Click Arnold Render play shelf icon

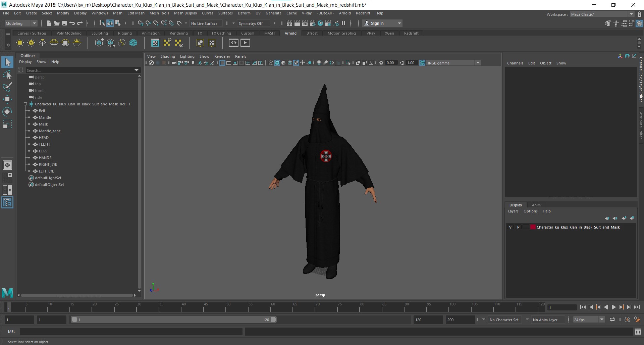pyautogui.click(x=245, y=43)
